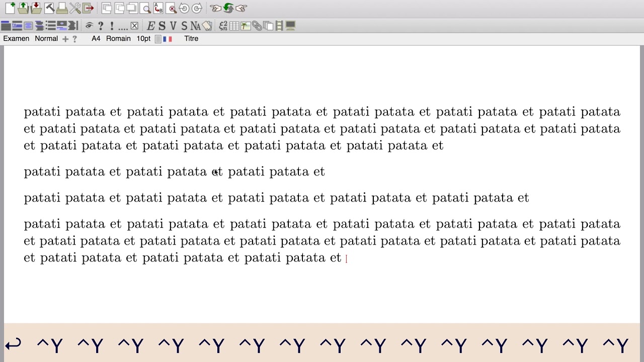Insert an image using the palm tree icon

(246, 26)
